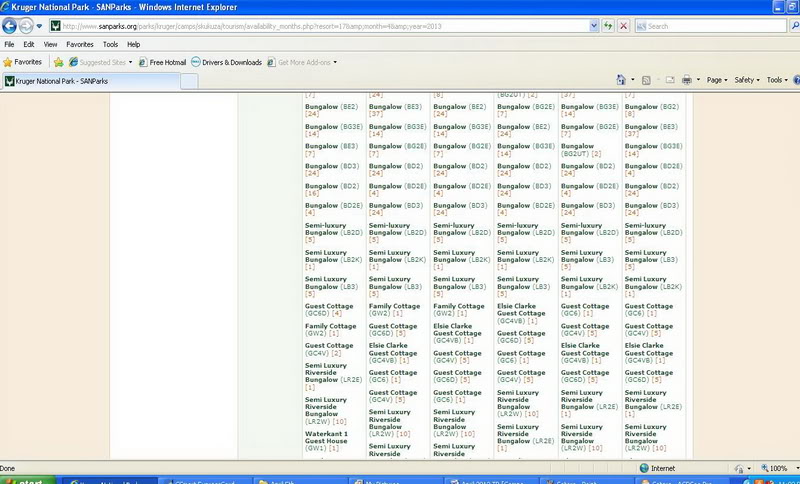The image size is (800, 484).
Task: Expand Get More Add-ons dropdown
Action: [335, 62]
